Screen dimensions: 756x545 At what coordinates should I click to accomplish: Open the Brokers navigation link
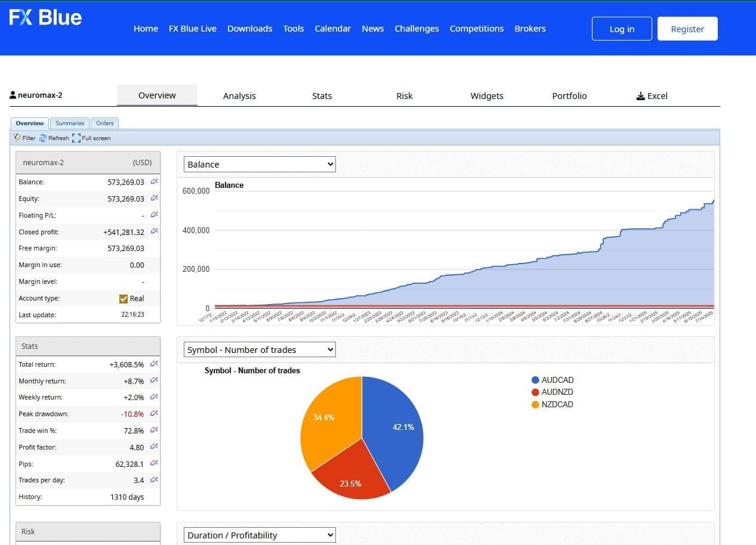pyautogui.click(x=530, y=29)
